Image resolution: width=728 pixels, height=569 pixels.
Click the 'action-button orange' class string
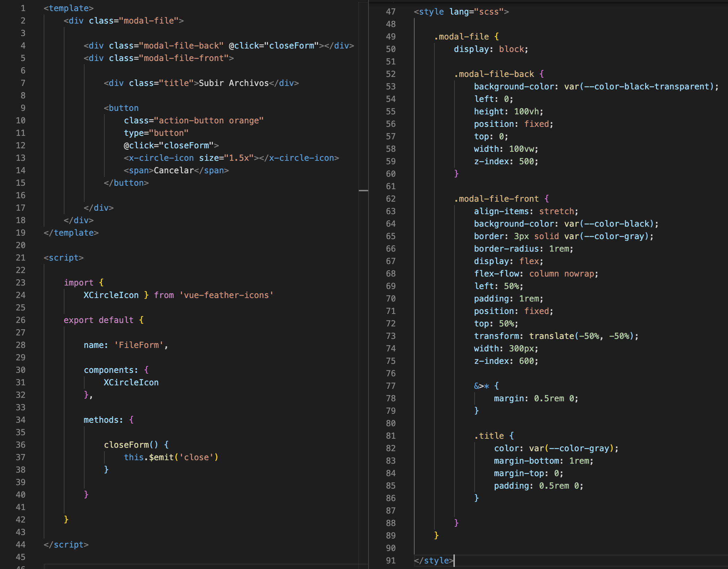pyautogui.click(x=209, y=121)
